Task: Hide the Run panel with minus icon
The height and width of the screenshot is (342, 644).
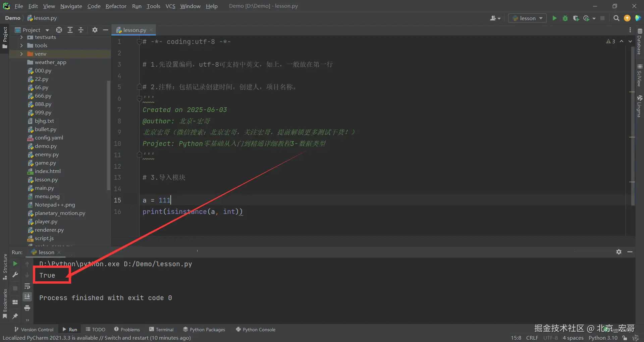Action: click(630, 252)
